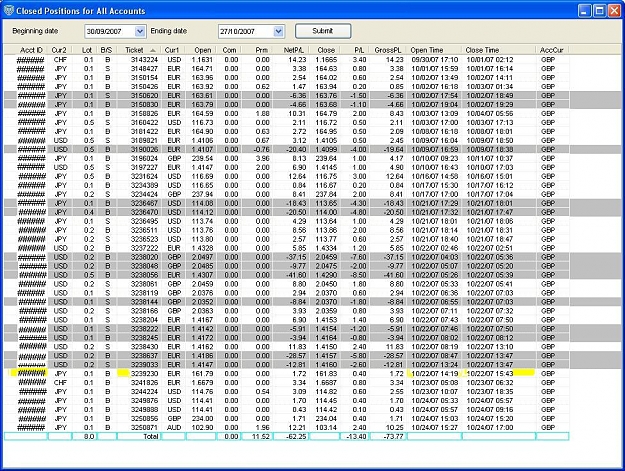
Task: Select ticket 3158826 cell
Action: coord(144,114)
